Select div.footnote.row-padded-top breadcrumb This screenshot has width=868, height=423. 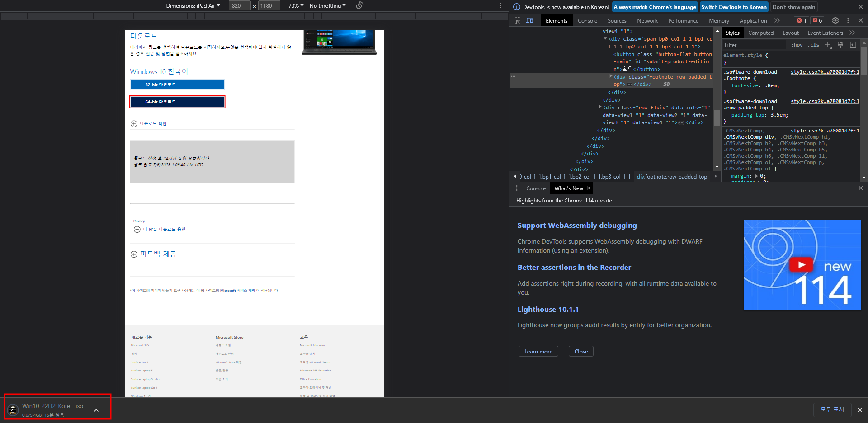[x=672, y=176]
